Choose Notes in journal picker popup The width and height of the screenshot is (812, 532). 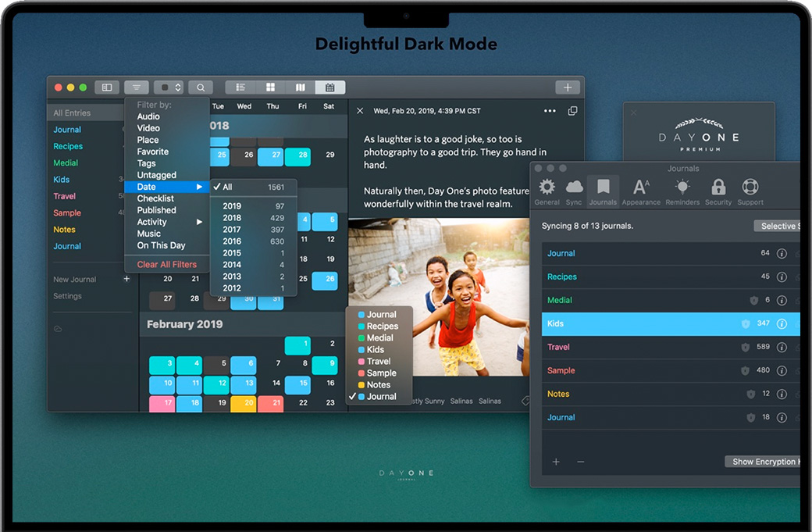[x=379, y=385]
